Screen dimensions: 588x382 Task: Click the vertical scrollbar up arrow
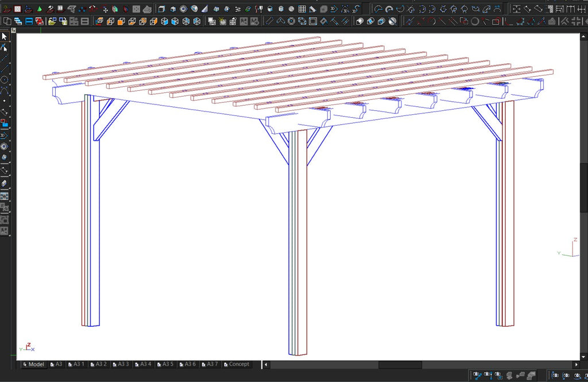point(583,36)
